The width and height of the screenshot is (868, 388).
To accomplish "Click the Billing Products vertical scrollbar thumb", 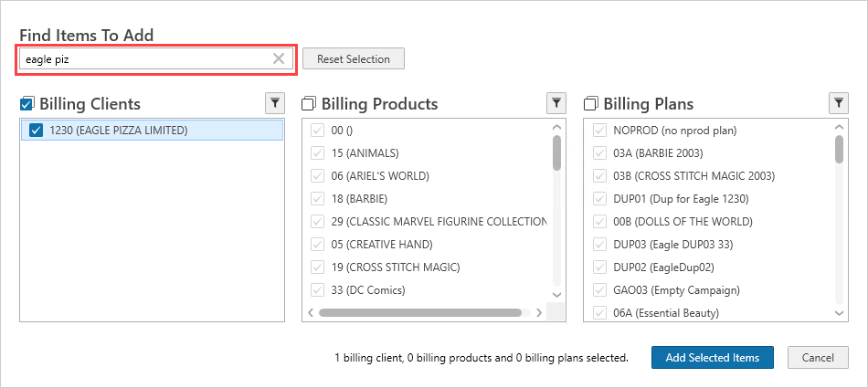I will (557, 152).
